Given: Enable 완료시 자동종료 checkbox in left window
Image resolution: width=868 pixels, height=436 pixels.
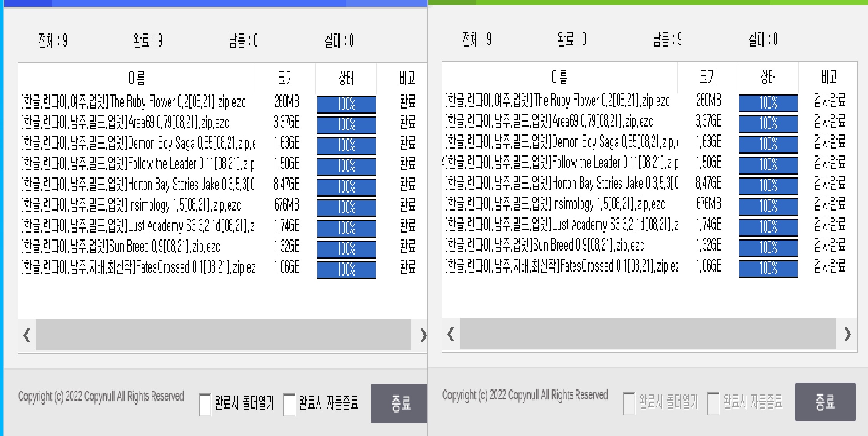Looking at the screenshot, I should [x=289, y=404].
